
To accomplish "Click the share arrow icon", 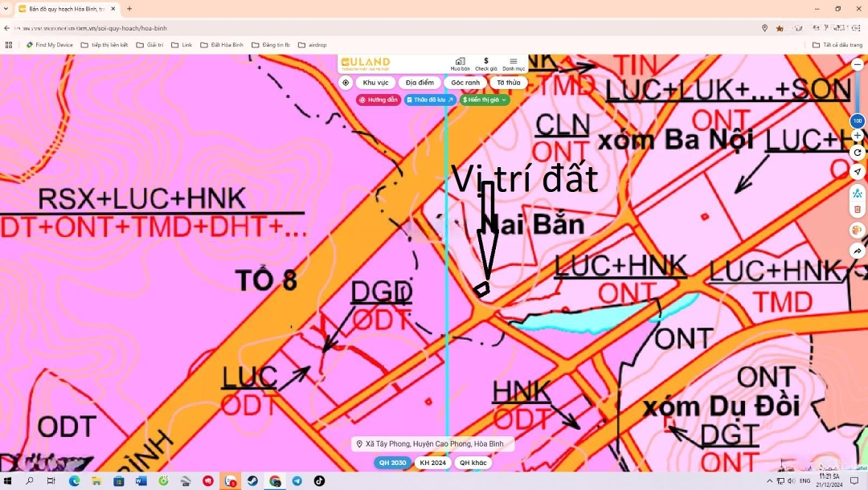I will click(858, 251).
